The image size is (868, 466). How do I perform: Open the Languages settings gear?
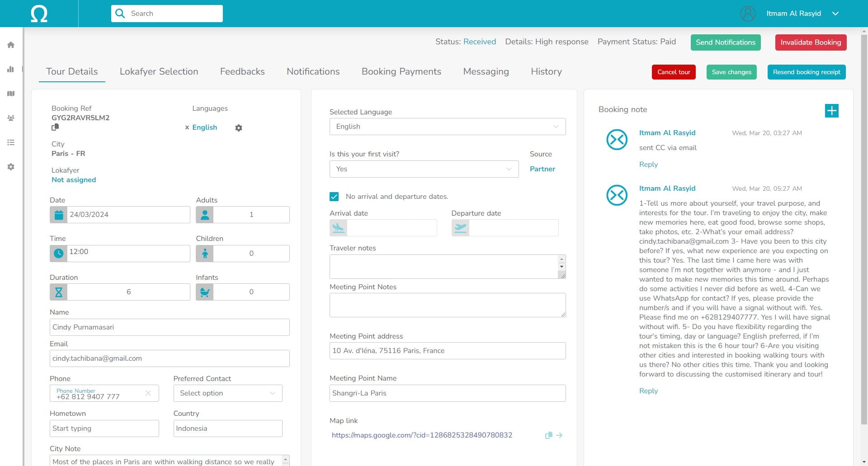(x=239, y=128)
